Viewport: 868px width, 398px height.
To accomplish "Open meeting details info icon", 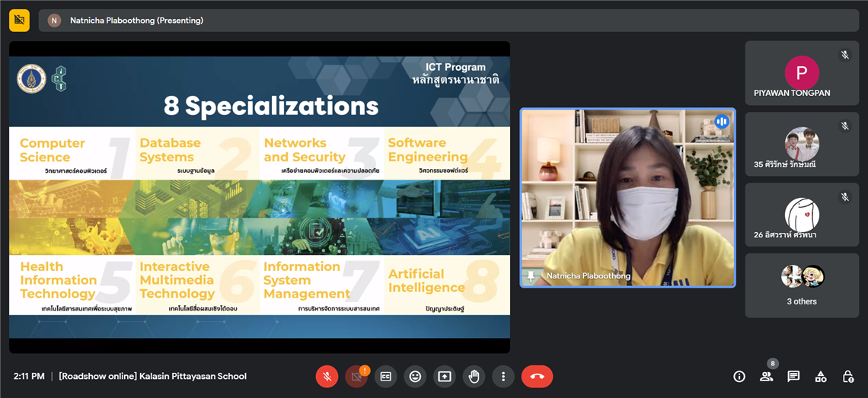I will coord(739,376).
